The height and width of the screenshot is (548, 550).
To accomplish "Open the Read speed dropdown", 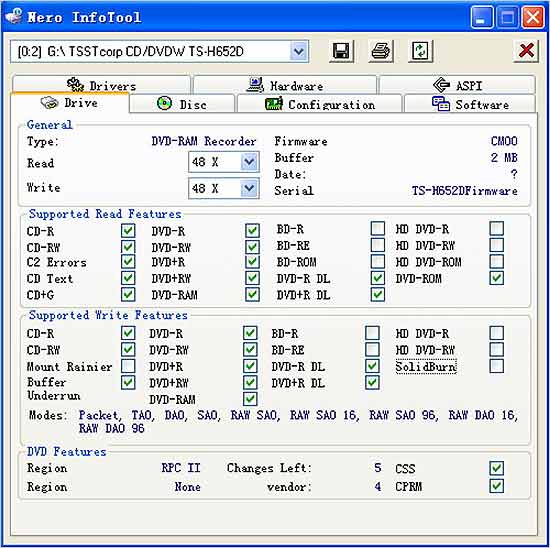I will coord(249,162).
